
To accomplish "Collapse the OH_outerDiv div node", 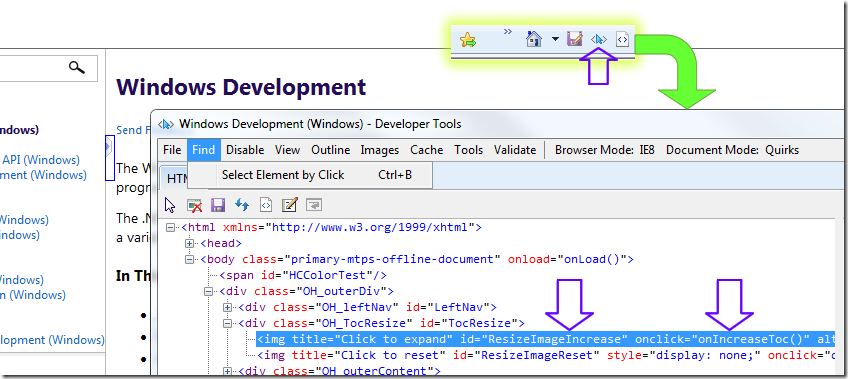I will coord(209,292).
